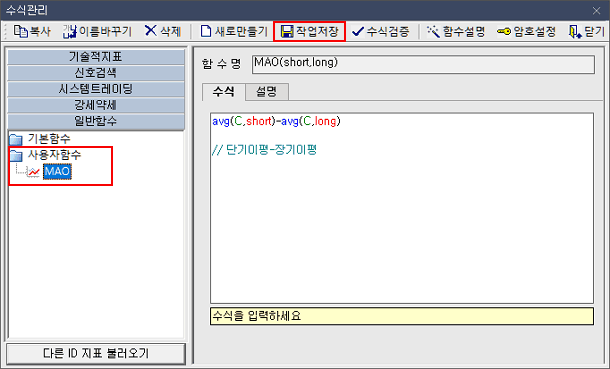Save work with 작업저장 button
Image resolution: width=610 pixels, height=369 pixels.
coord(310,31)
